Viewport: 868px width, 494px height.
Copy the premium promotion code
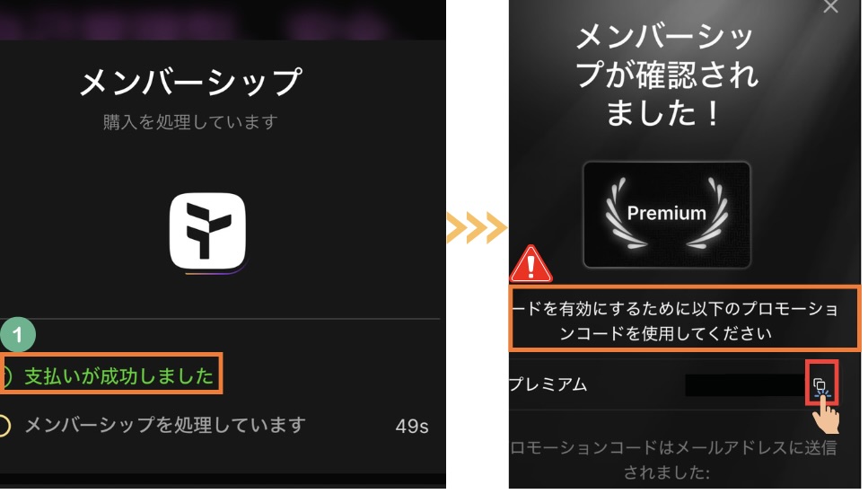click(x=820, y=384)
